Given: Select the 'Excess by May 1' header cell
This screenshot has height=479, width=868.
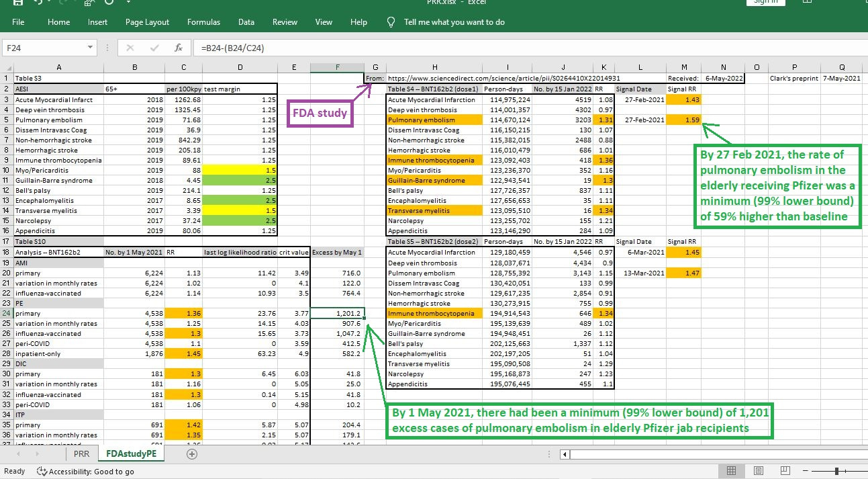Looking at the screenshot, I should (338, 253).
